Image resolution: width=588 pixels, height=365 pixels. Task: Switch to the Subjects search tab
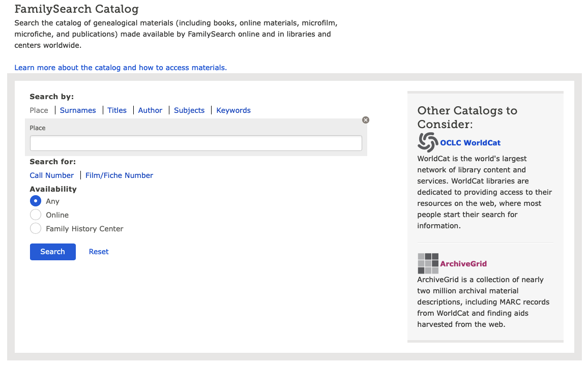(189, 110)
